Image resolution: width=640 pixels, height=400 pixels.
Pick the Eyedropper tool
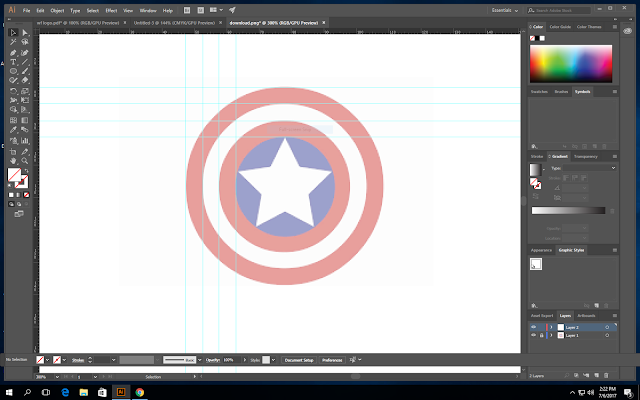(13, 130)
